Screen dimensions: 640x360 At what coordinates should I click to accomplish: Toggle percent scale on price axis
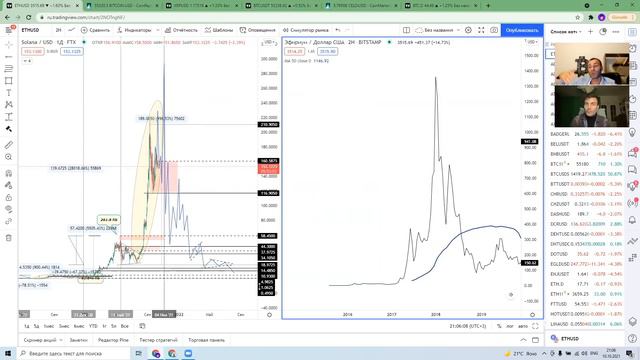tap(499, 326)
